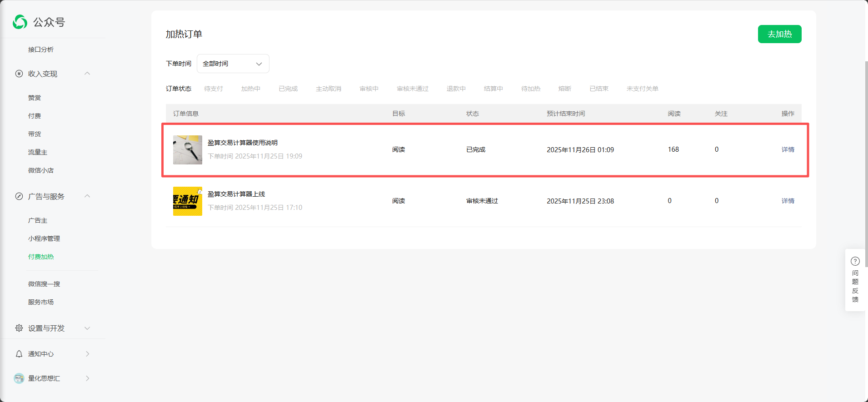Click the 问题反馈 question mark icon
Viewport: 868px width, 402px height.
[x=855, y=261]
